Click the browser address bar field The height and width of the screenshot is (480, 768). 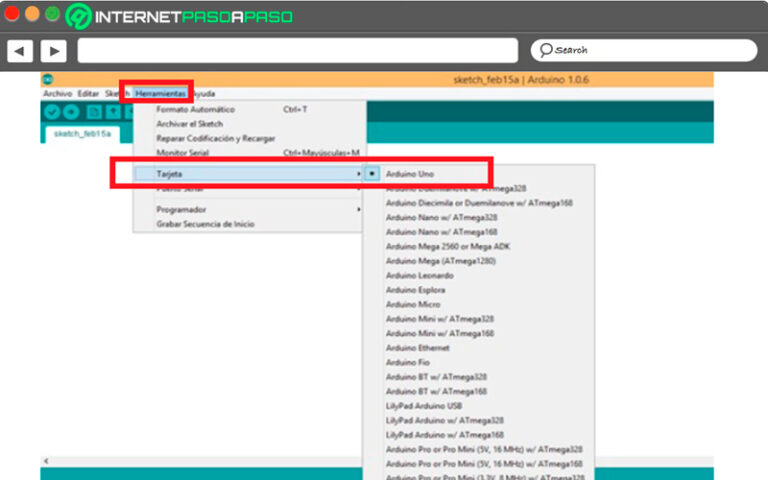(x=297, y=50)
